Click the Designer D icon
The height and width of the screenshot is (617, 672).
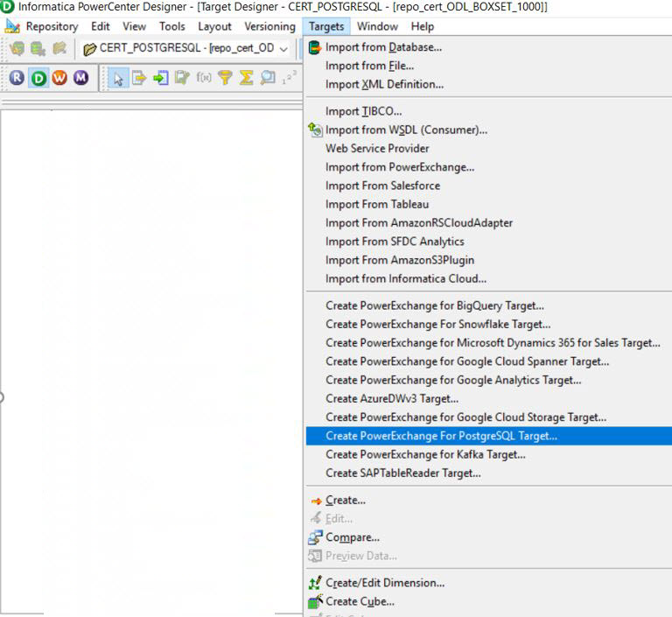(38, 78)
